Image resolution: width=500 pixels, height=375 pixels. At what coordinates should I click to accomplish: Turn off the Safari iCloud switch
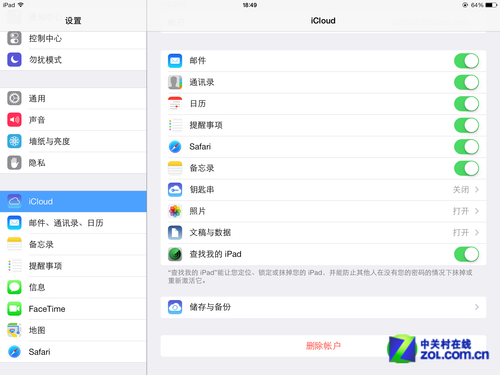pyautogui.click(x=466, y=147)
